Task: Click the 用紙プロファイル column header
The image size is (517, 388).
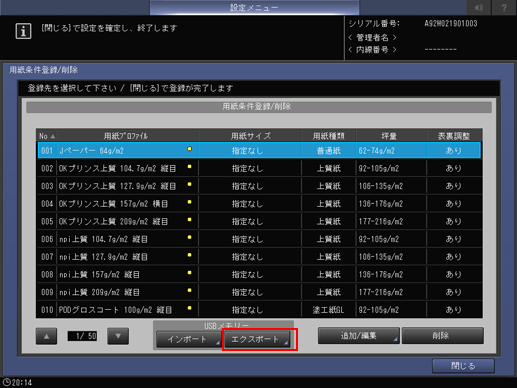Action: [126, 136]
